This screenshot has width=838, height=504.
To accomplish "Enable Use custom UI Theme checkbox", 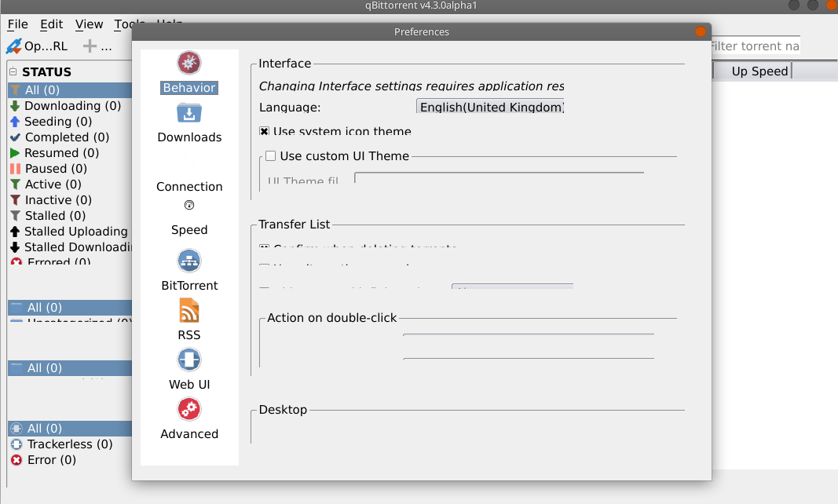I will click(270, 156).
